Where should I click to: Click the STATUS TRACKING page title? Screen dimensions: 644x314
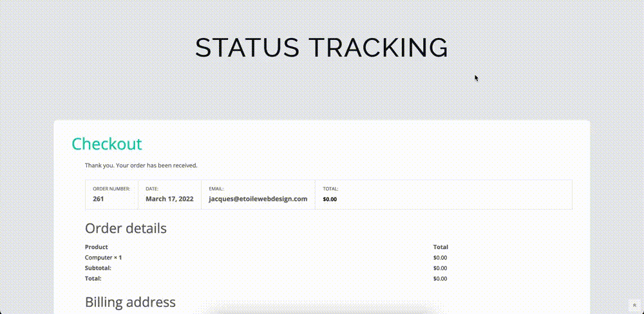(321, 48)
